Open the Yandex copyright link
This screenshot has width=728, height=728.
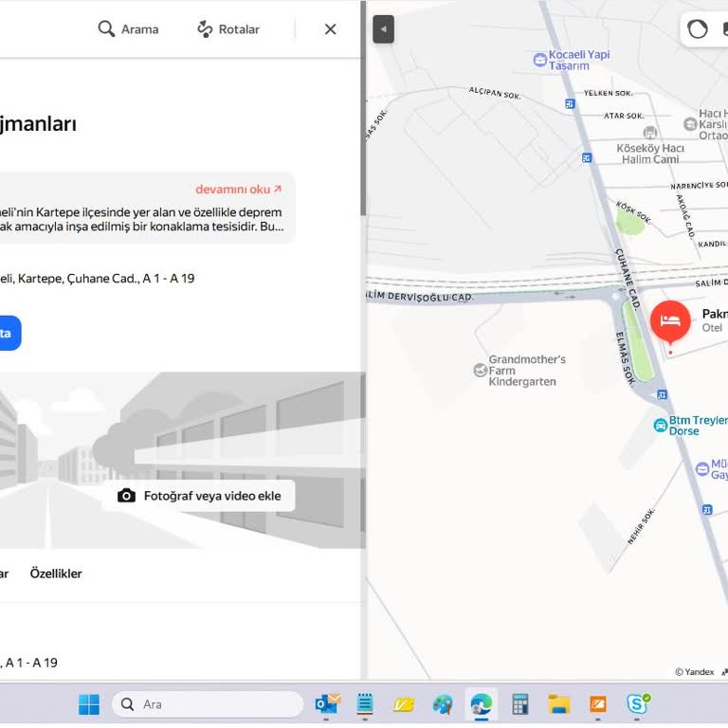(695, 672)
